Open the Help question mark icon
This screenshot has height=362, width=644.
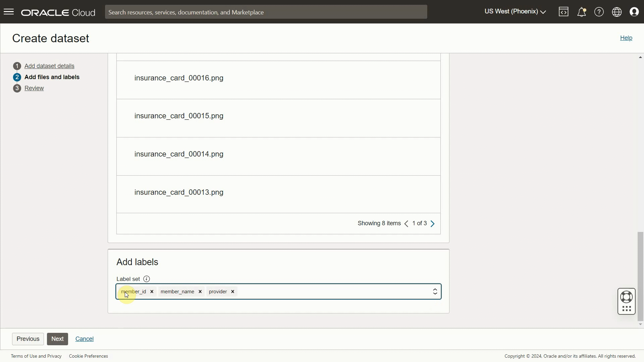coord(599,11)
